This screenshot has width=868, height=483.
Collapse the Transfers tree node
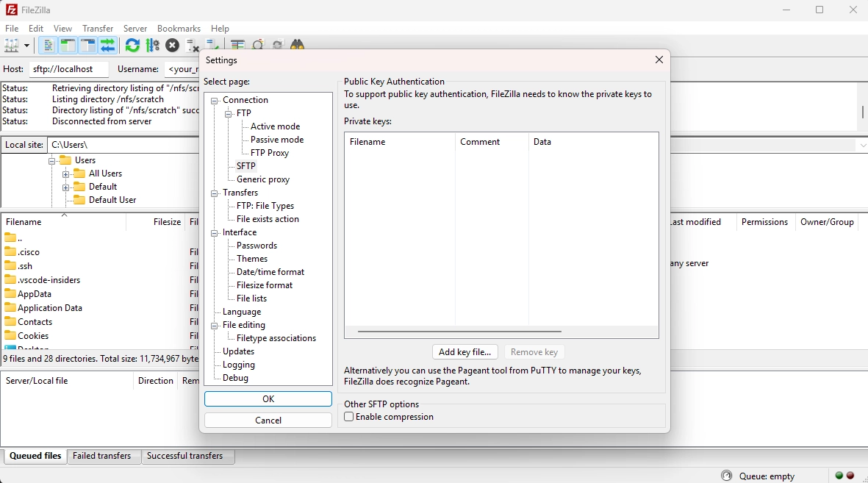pos(214,193)
